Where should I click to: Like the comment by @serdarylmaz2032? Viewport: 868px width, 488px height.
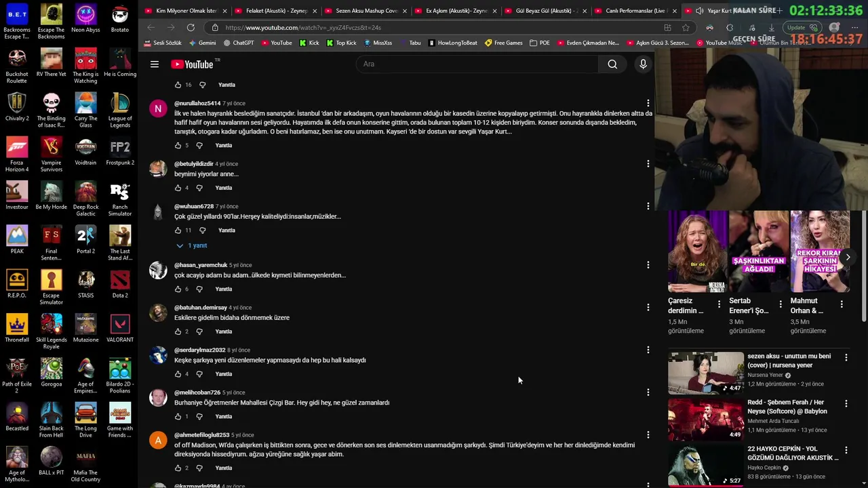(178, 374)
